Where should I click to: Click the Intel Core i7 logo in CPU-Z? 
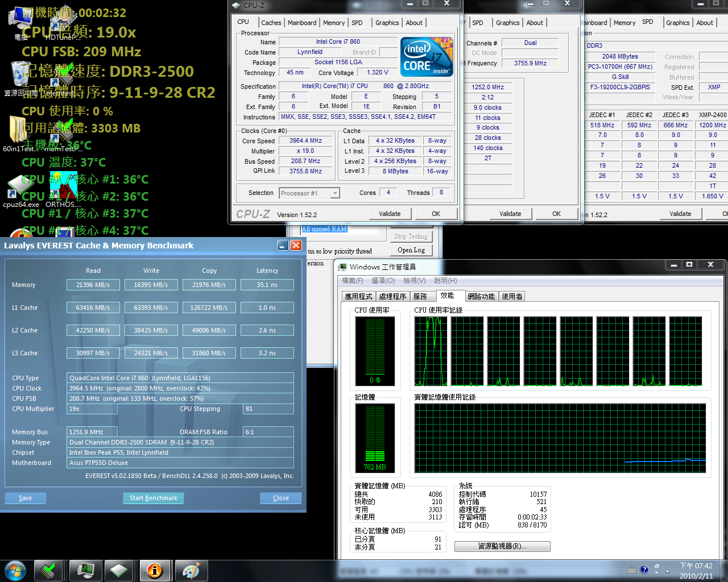pos(427,56)
